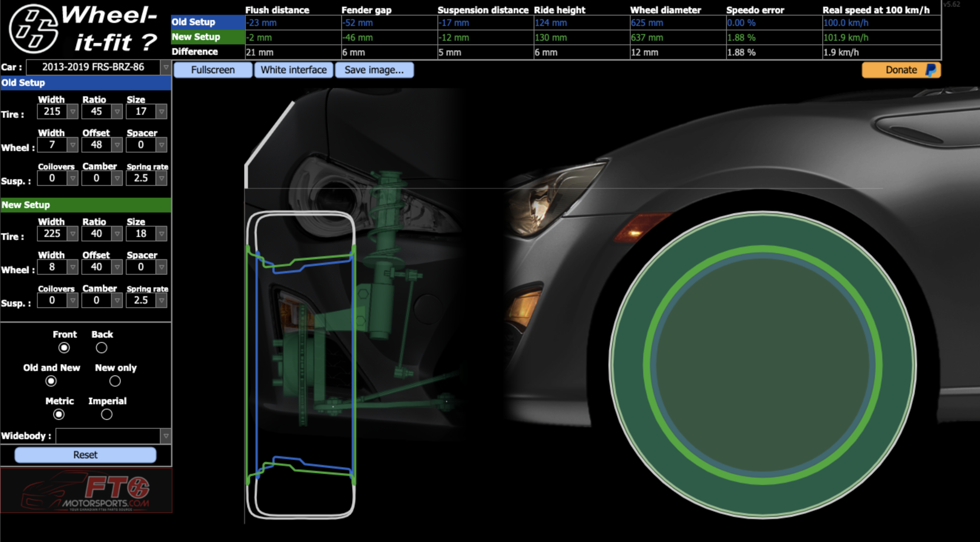Open the Car model dropdown arrow

pyautogui.click(x=166, y=67)
